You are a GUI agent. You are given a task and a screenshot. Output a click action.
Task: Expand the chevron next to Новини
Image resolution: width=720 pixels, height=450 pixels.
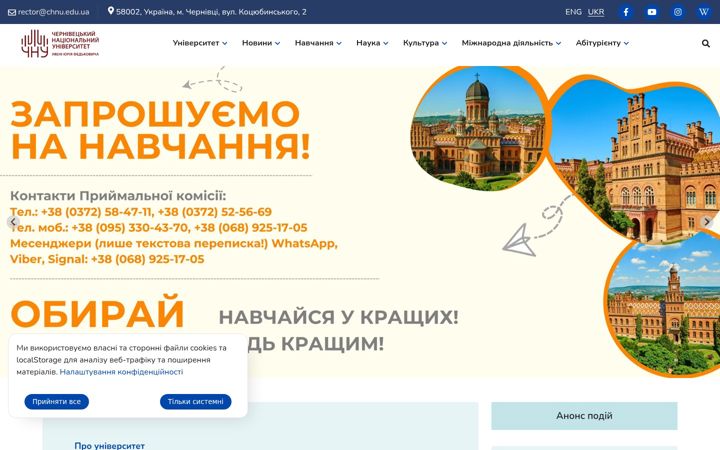point(277,44)
